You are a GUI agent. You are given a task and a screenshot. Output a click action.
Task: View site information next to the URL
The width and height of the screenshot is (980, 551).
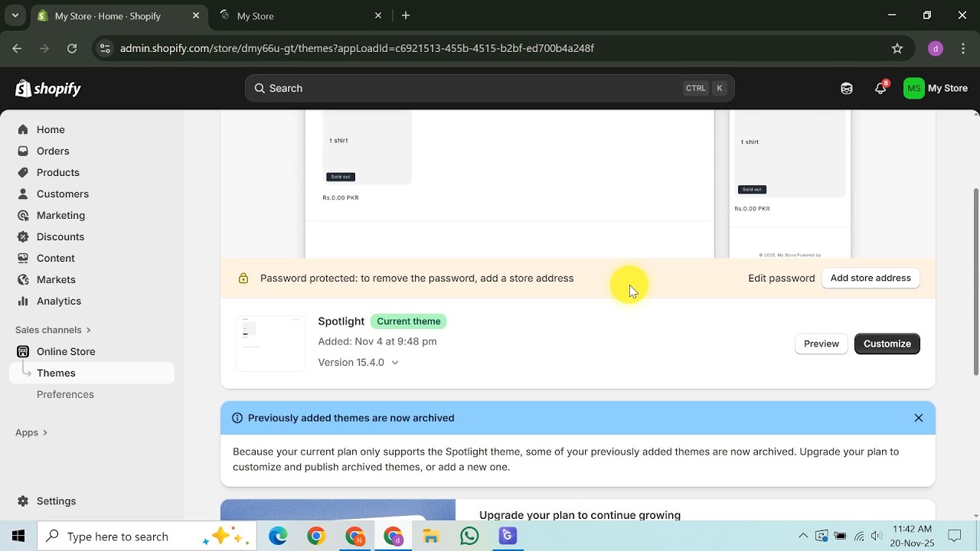106,48
